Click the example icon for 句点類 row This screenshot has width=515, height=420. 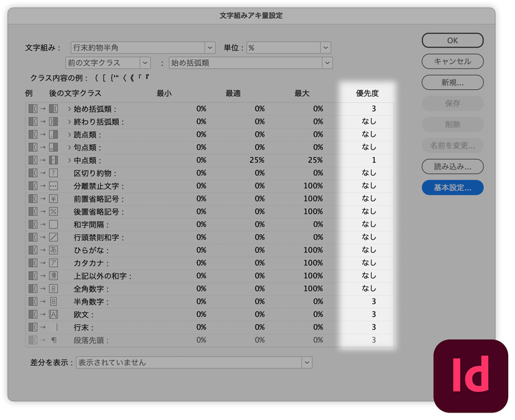pos(53,147)
